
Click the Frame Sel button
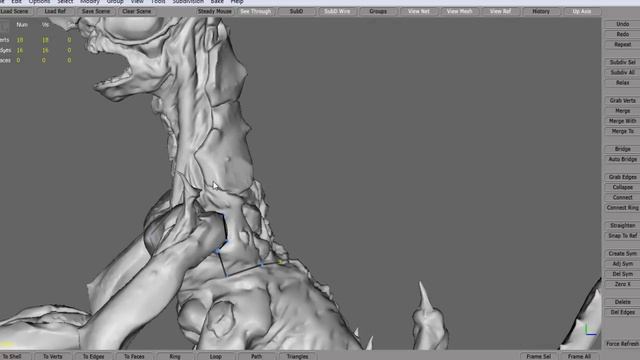(x=539, y=356)
